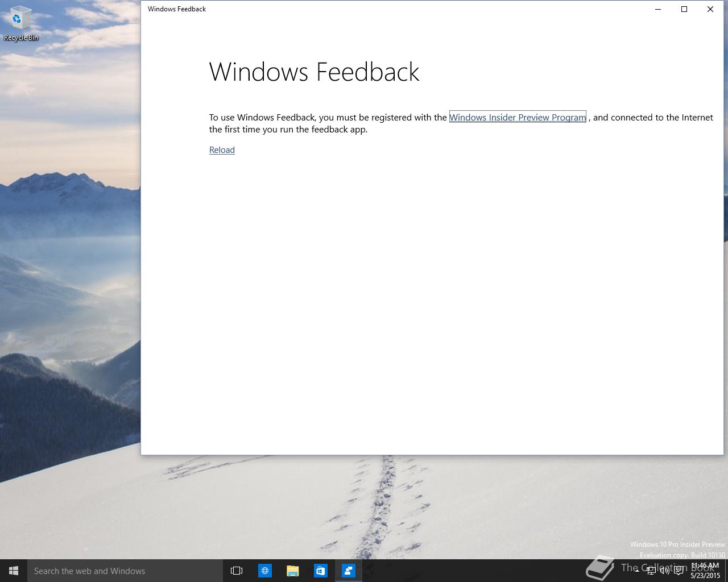
Task: Open the network status tray icon
Action: pos(651,571)
